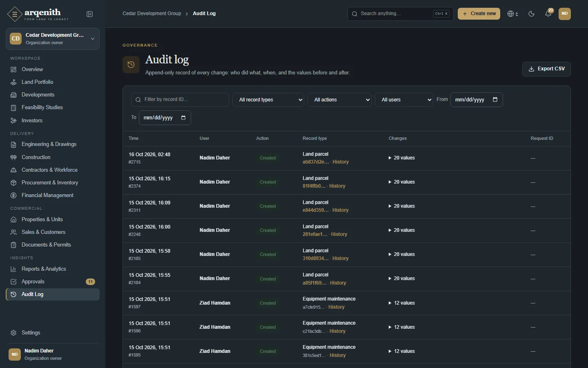588x368 pixels.
Task: Focus Filter by record ID field
Action: point(180,100)
